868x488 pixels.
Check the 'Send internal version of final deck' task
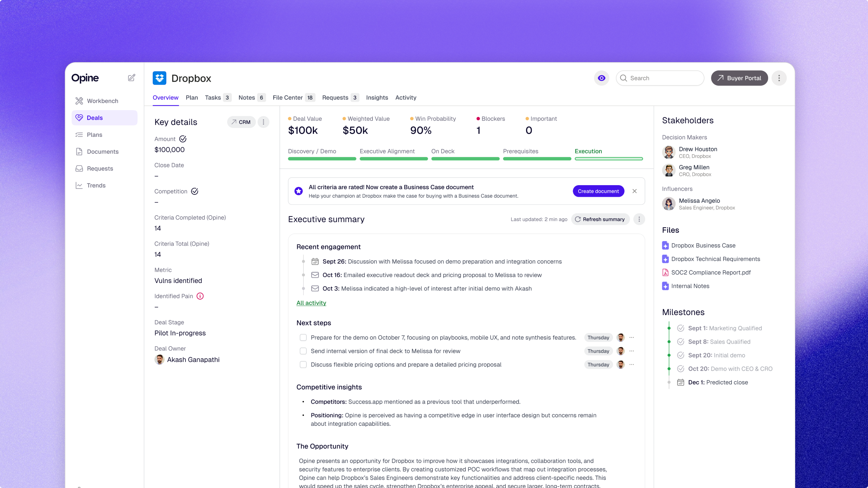point(303,351)
